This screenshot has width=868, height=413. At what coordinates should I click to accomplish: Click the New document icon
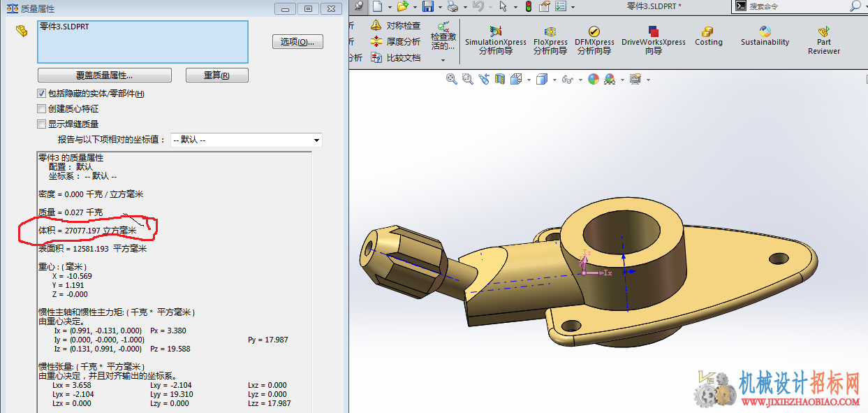click(377, 6)
